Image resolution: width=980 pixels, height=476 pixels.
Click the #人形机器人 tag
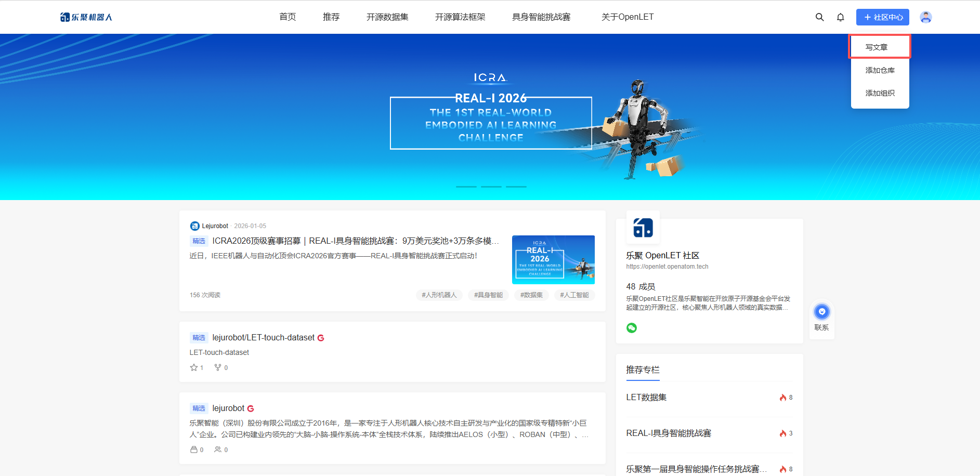(x=439, y=295)
